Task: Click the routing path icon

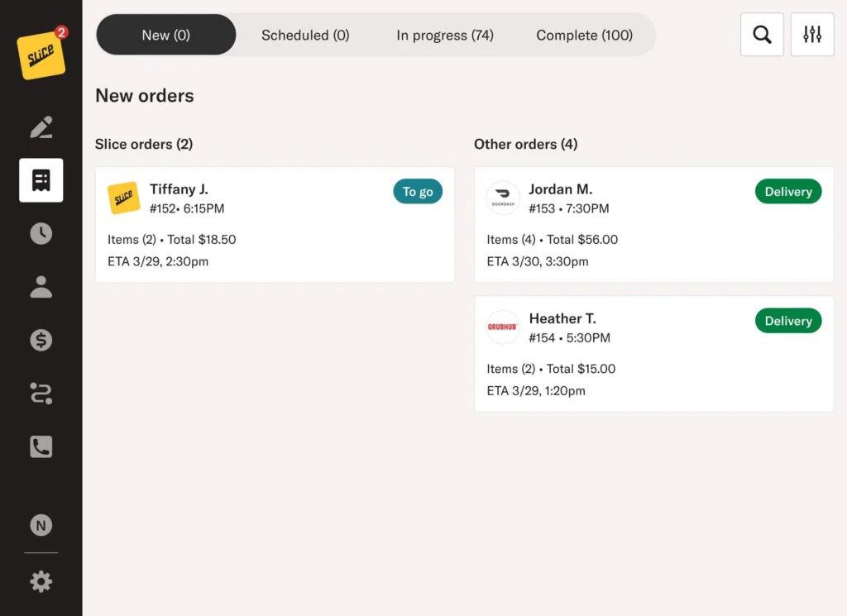Action: click(41, 394)
